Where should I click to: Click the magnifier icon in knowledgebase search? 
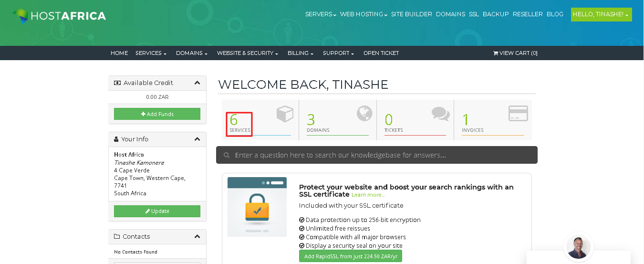coord(227,155)
